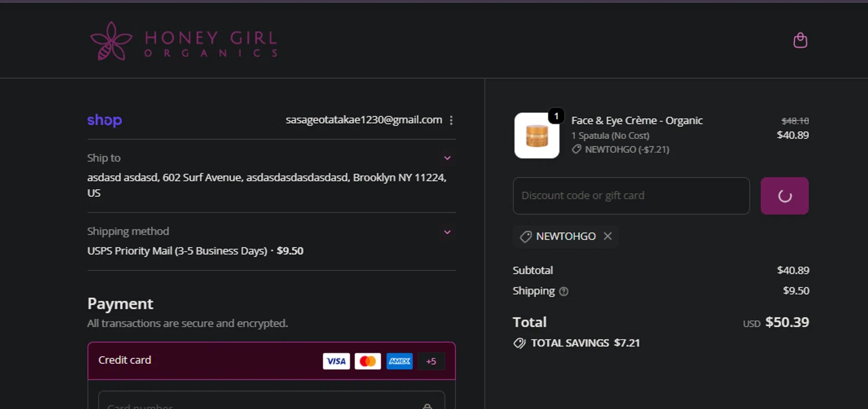868x409 pixels.
Task: Click the TOTAL SAVINGS $7.21 text
Action: point(586,343)
